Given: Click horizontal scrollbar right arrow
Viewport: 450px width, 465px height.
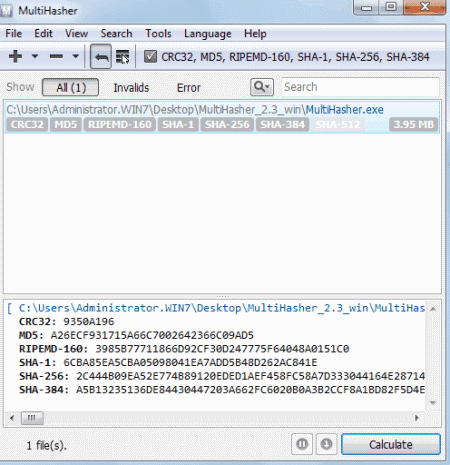Looking at the screenshot, I should point(417,418).
